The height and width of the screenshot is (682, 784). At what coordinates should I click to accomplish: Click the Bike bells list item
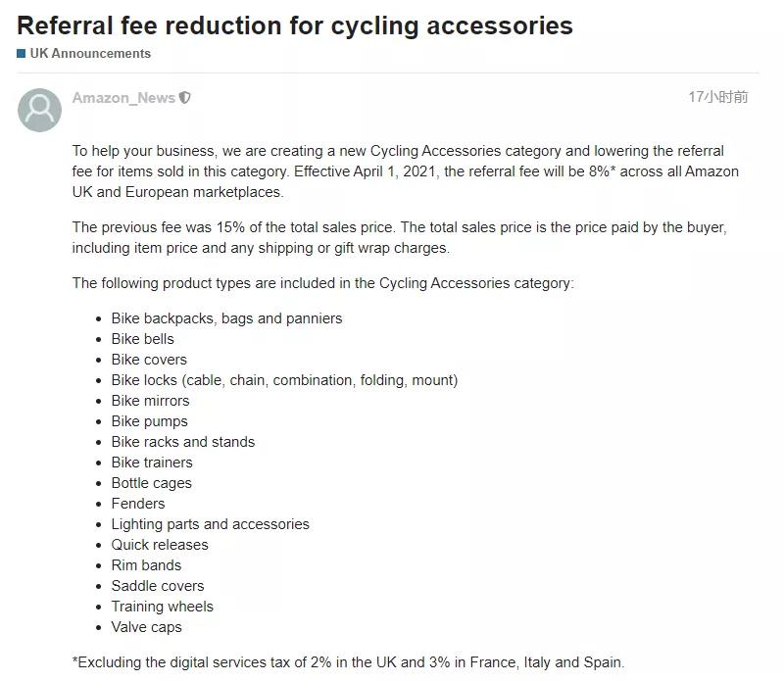[142, 339]
